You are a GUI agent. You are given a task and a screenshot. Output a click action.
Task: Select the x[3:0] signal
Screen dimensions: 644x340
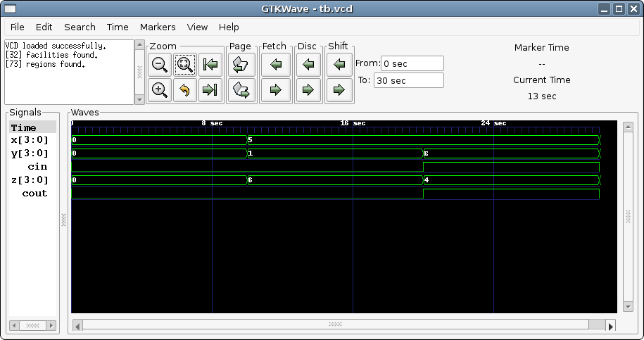pyautogui.click(x=30, y=140)
